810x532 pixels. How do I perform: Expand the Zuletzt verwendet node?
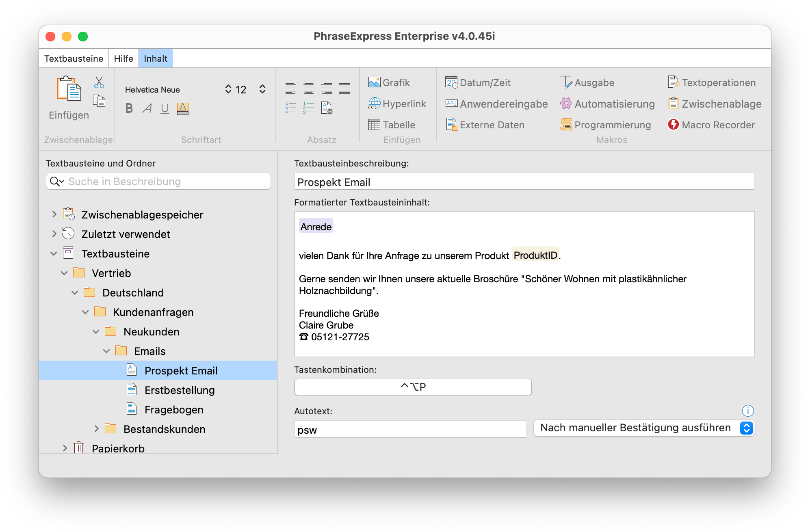point(54,234)
